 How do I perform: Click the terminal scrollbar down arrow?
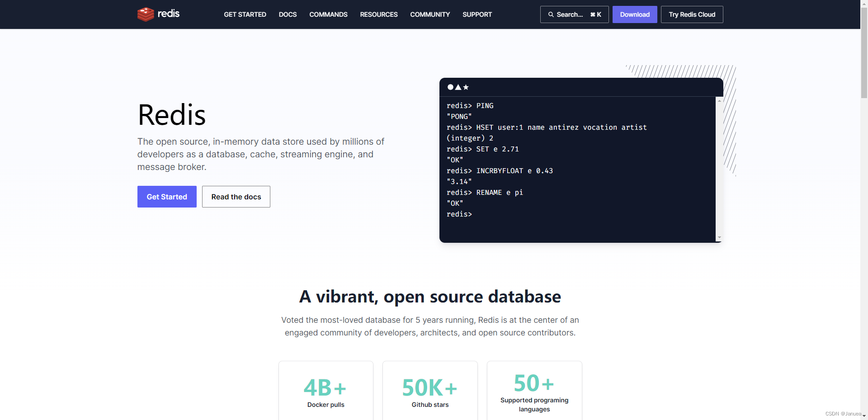[719, 237]
